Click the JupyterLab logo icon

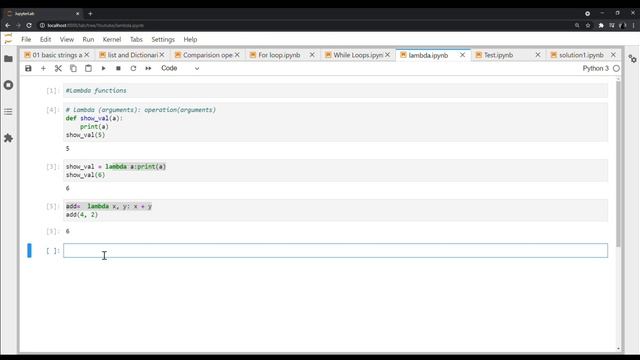tap(8, 39)
